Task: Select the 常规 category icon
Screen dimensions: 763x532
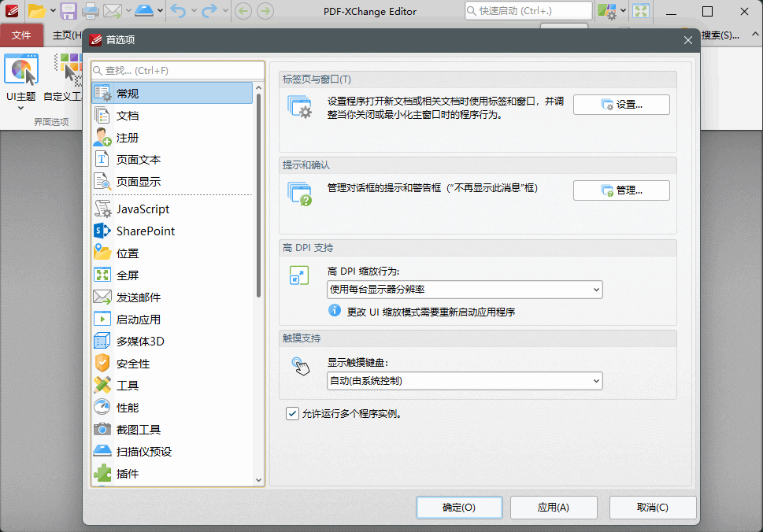Action: pyautogui.click(x=102, y=93)
